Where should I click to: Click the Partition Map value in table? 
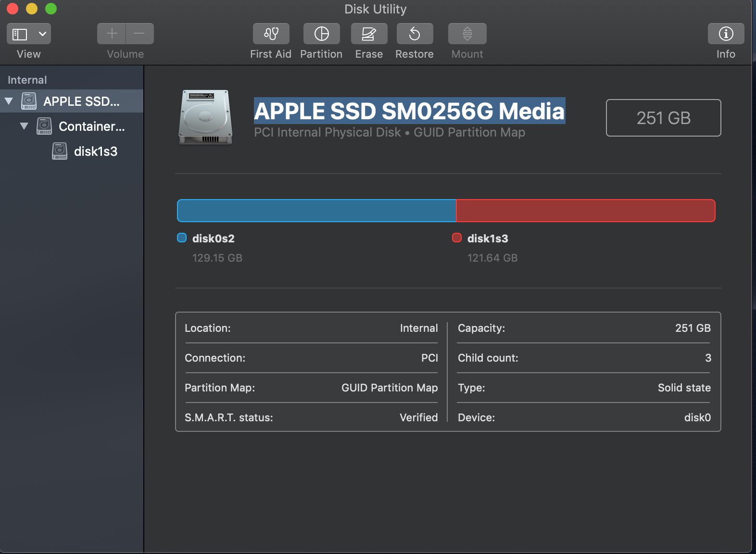coord(390,388)
